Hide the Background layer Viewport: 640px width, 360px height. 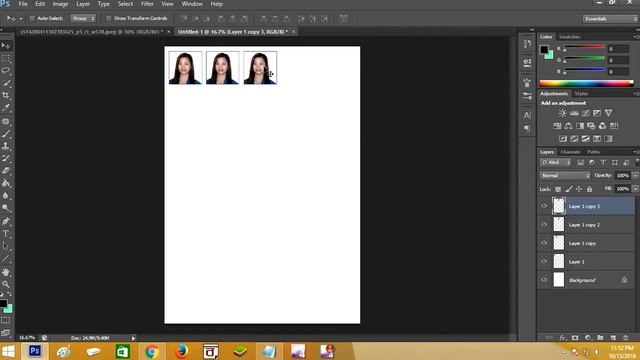544,280
